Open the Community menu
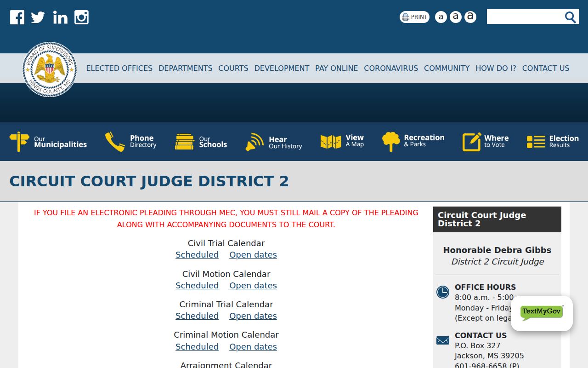The height and width of the screenshot is (368, 588). 447,68
